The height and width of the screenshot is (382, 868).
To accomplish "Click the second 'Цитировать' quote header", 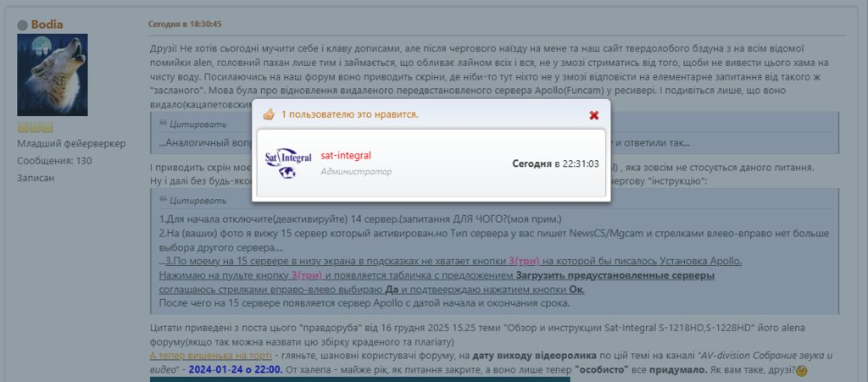I will tap(198, 200).
